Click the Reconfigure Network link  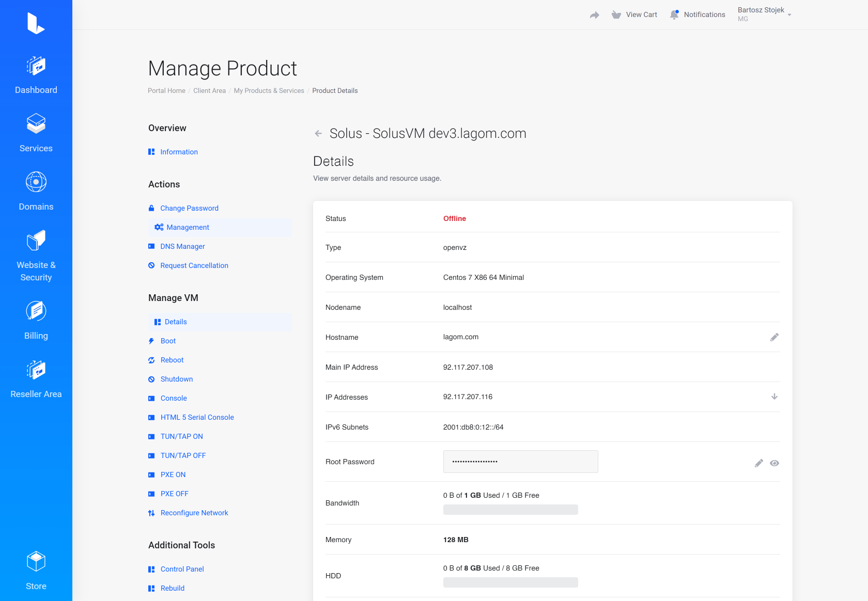194,513
